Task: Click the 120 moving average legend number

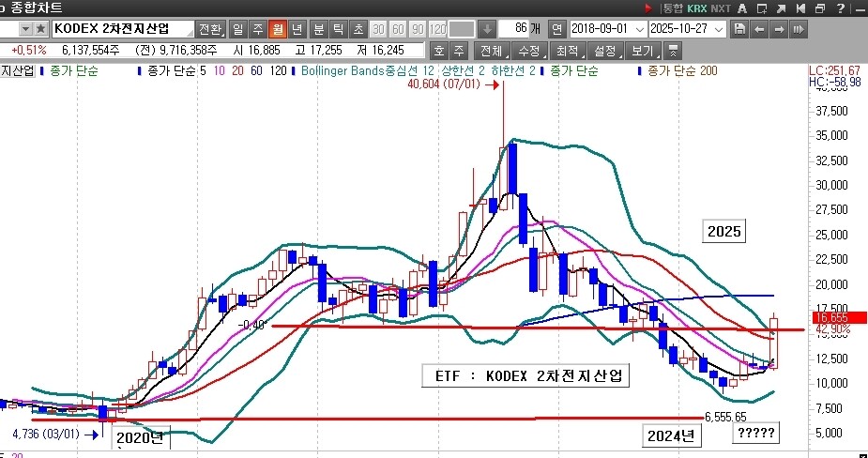Action: click(279, 71)
